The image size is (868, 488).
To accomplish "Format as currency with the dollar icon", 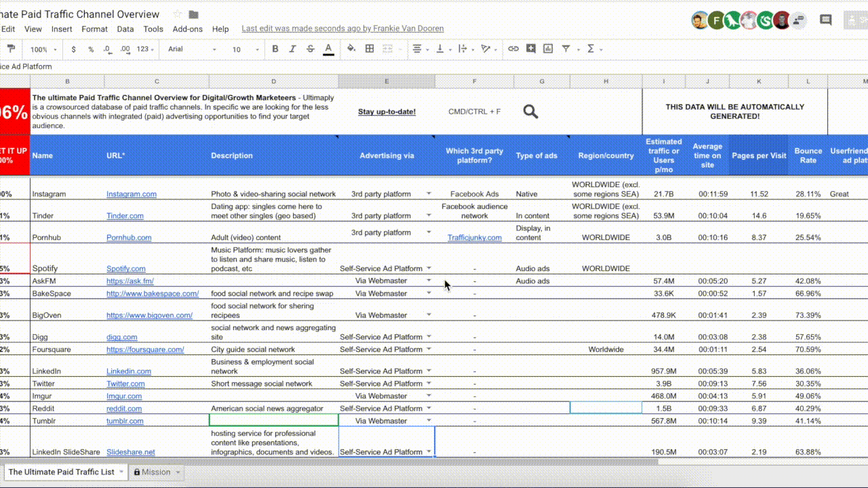I will click(x=73, y=49).
